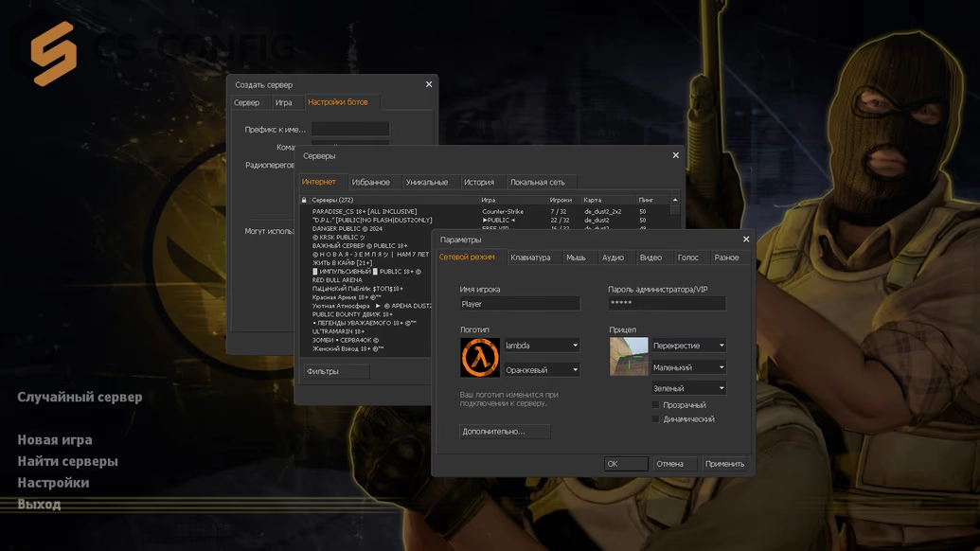Open the Зеленый crosshair color dropdown
Screen dimensions: 980x551
click(x=688, y=388)
